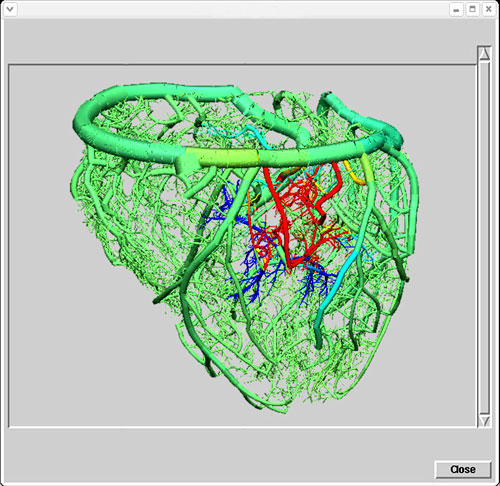Image resolution: width=500 pixels, height=486 pixels.
Task: Click the vertical scrollbar track
Action: [484, 237]
